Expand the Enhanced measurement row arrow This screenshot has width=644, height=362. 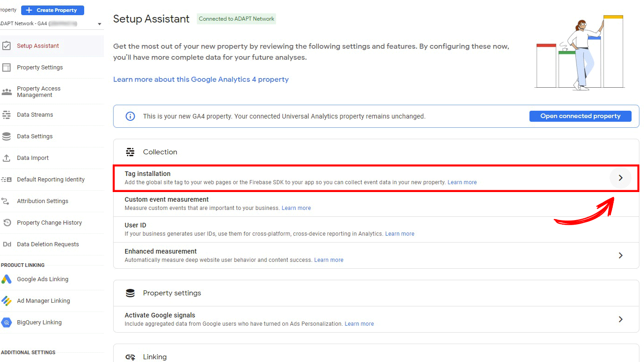pos(621,255)
